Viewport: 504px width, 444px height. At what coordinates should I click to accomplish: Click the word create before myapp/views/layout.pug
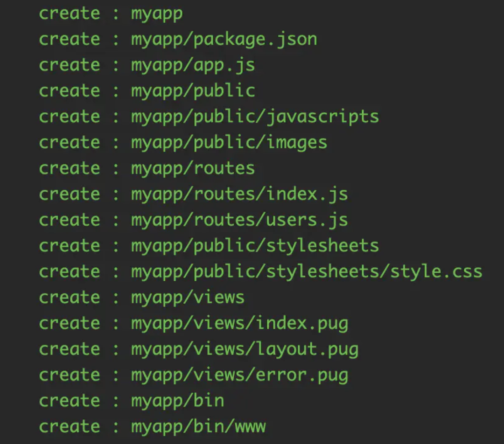tap(69, 349)
